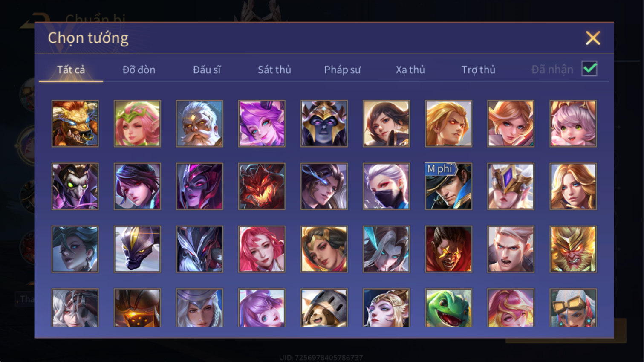Image resolution: width=644 pixels, height=362 pixels.
Task: Pick the green frog hero portrait
Action: (x=448, y=308)
